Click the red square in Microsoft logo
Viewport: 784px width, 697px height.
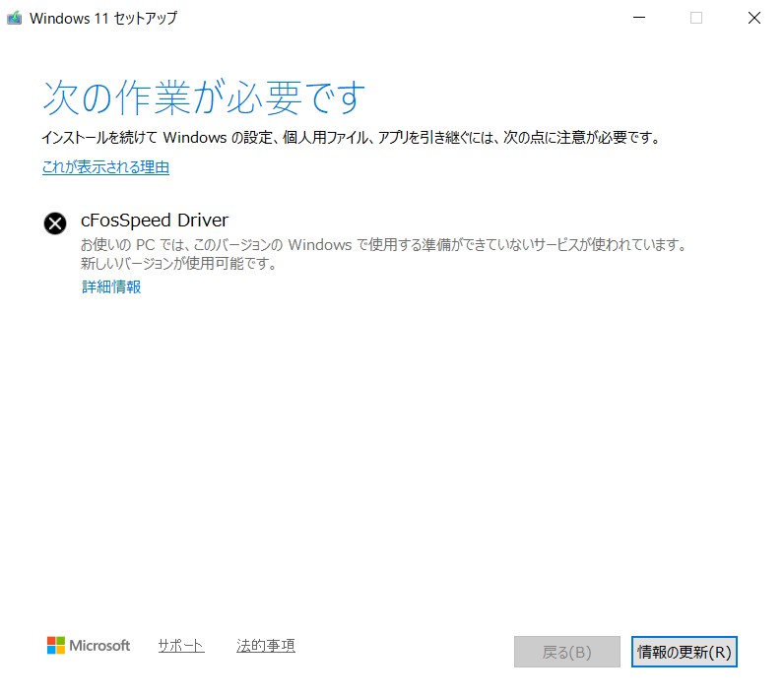51,641
